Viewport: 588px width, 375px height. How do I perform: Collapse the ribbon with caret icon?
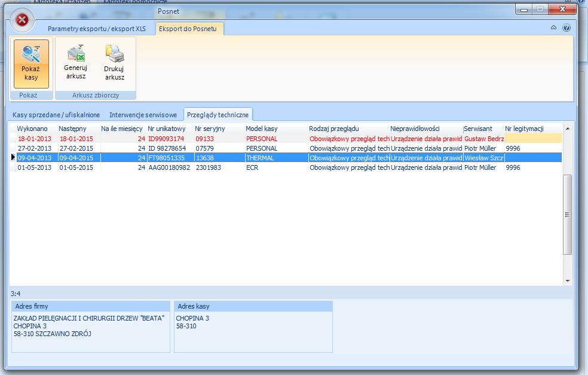(553, 28)
